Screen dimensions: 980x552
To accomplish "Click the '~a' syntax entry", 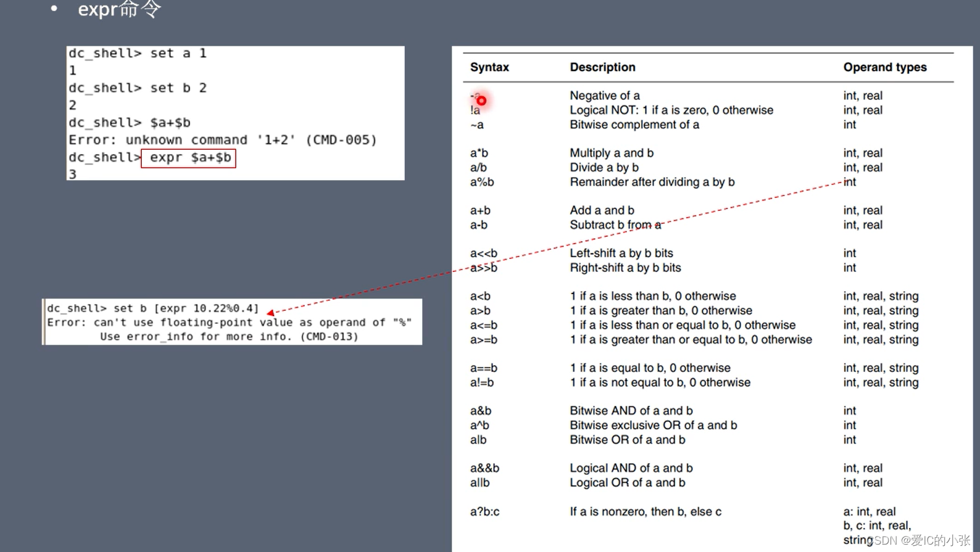I will [477, 125].
